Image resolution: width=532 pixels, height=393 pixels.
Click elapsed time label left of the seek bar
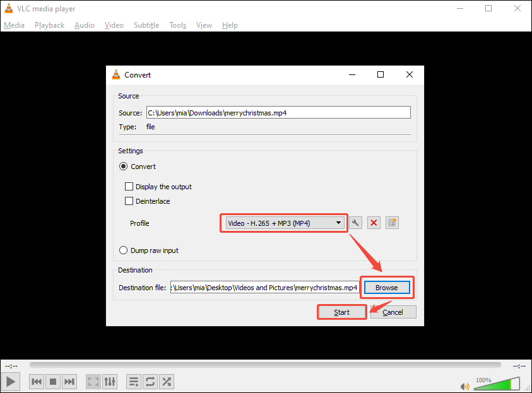[x=11, y=366]
